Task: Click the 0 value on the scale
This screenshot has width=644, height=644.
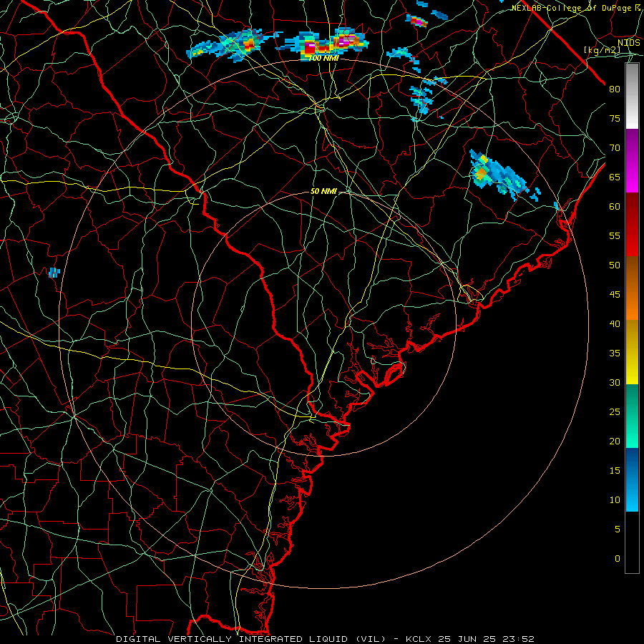Action: [618, 559]
